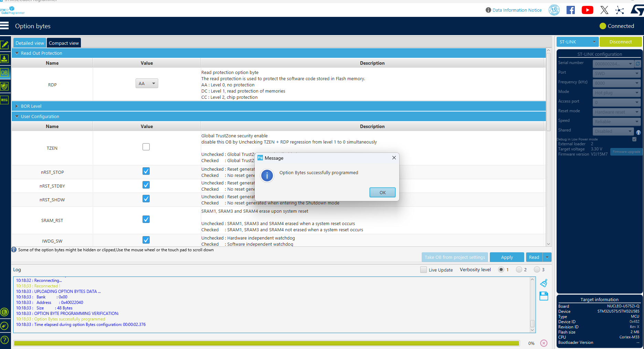Click the hamburger menu icon
Viewport: 644px width, 349px height.
(4, 26)
